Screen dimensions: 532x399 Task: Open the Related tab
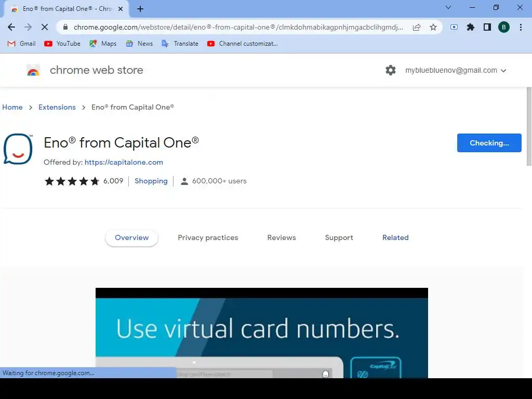[x=395, y=237]
